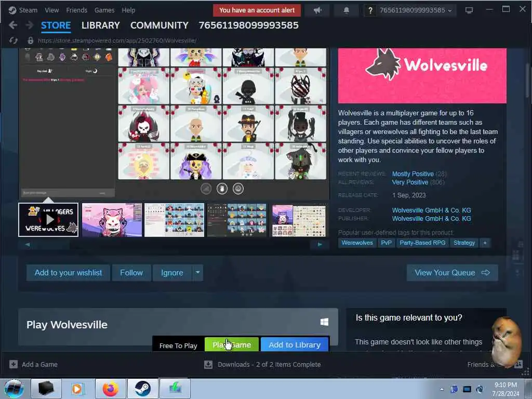Play the Villagers vs Werewolves video thumbnail
The image size is (532, 399).
click(x=48, y=220)
